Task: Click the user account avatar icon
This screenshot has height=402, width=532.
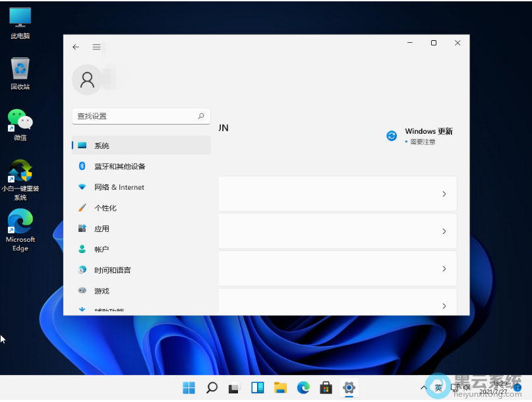Action: tap(87, 80)
